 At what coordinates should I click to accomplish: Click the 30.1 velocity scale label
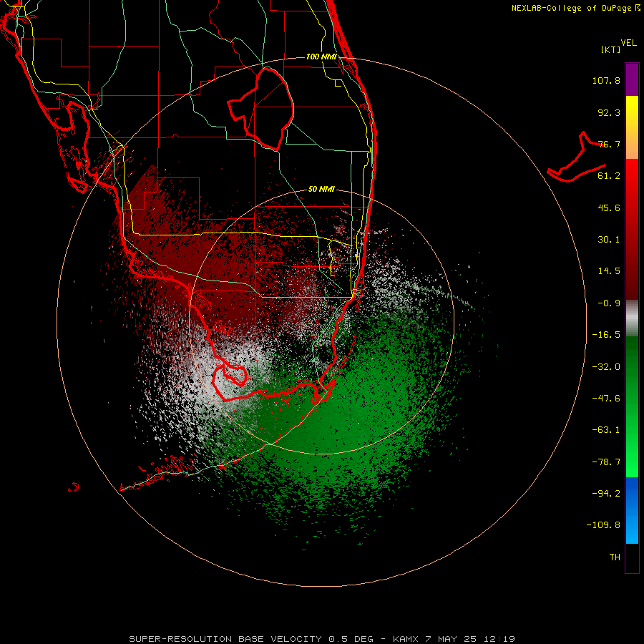click(609, 240)
